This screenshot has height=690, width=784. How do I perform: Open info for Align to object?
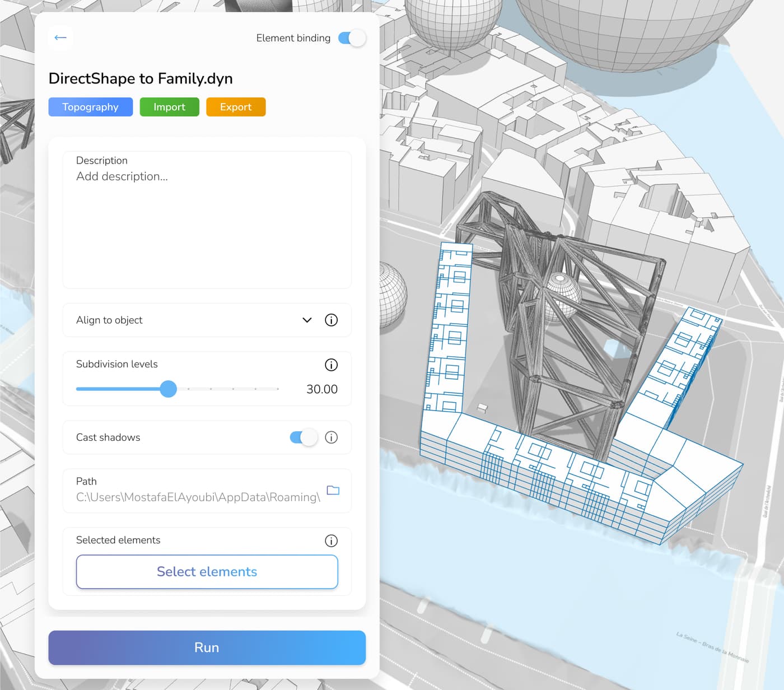[331, 320]
